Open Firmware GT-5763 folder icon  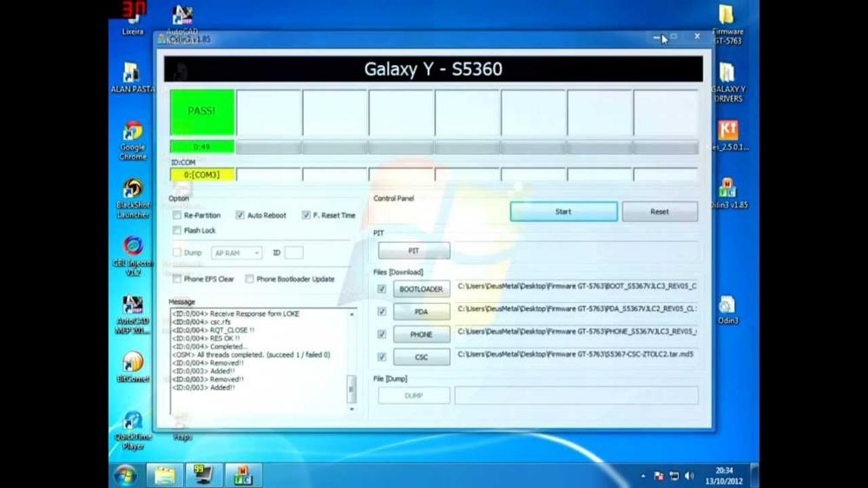click(x=727, y=24)
